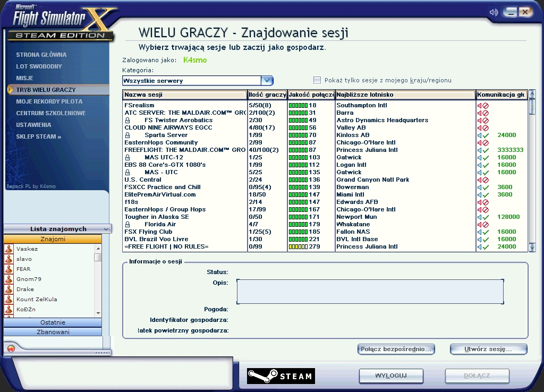Click session list scrollbar up arrow
The height and width of the screenshot is (392, 544).
532,95
